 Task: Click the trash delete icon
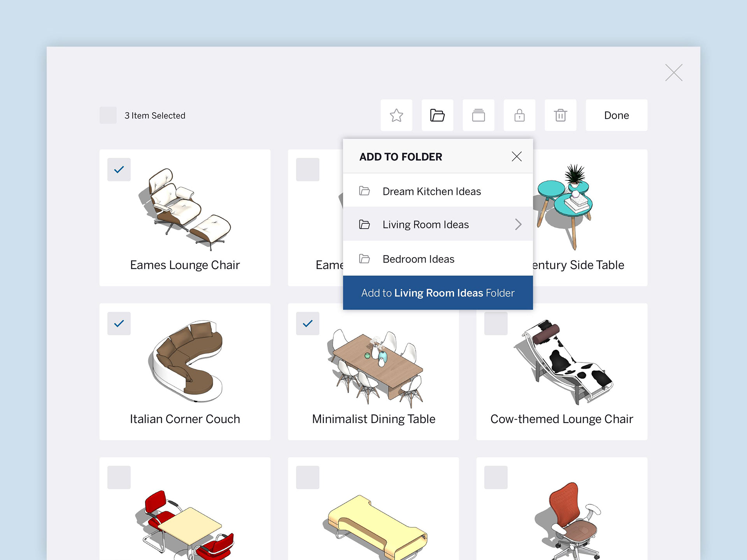coord(561,115)
